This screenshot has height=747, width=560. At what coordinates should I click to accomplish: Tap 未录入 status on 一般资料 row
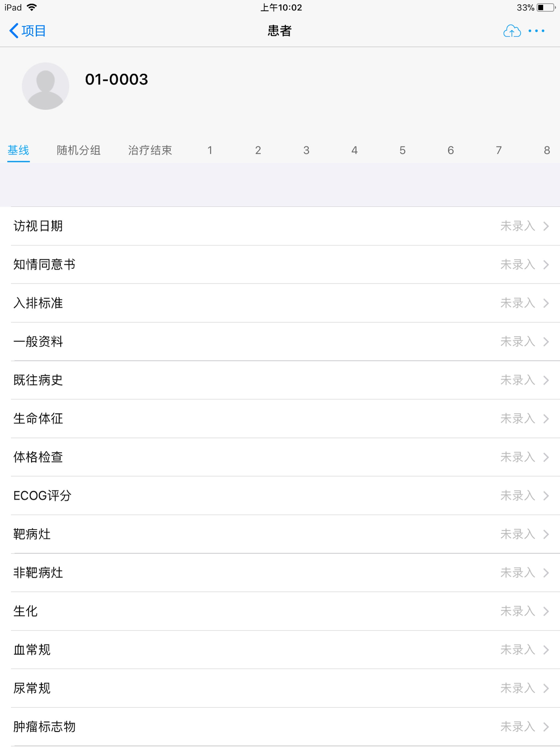pyautogui.click(x=518, y=342)
